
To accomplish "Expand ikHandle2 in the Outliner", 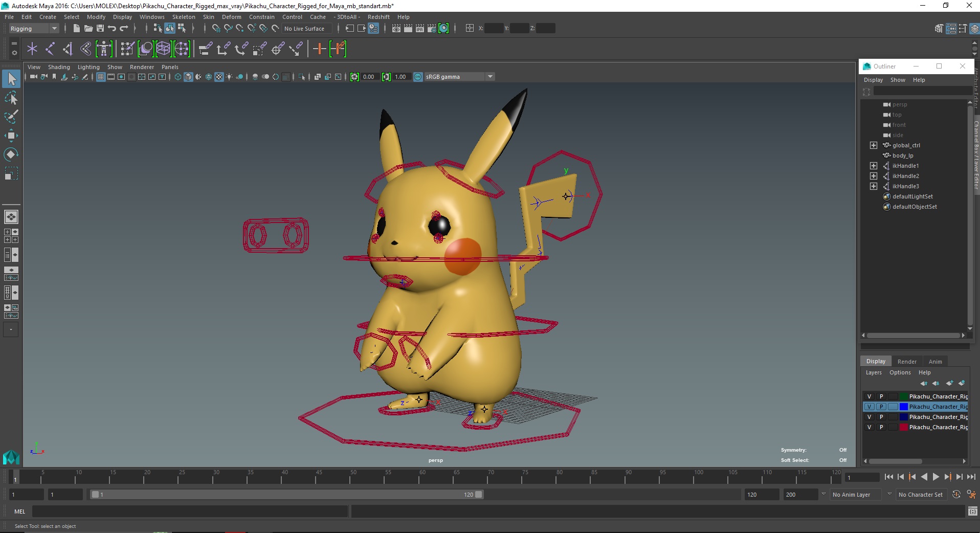I will pyautogui.click(x=874, y=176).
